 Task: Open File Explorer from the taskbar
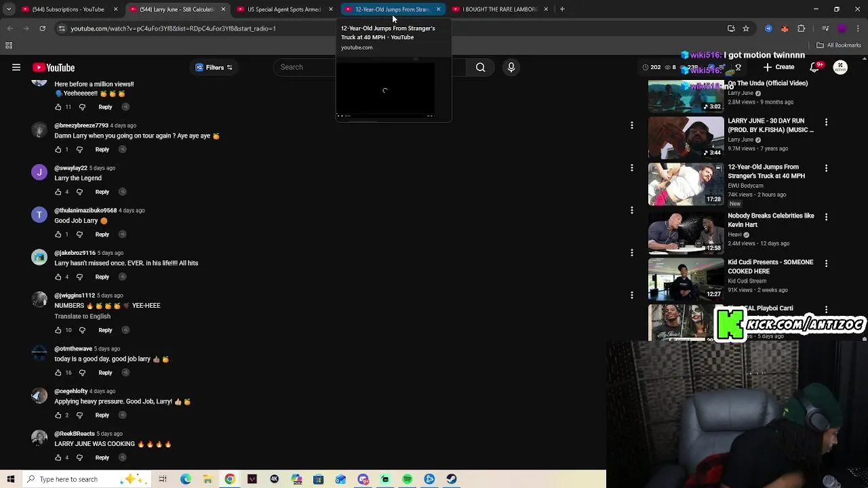[x=208, y=479]
